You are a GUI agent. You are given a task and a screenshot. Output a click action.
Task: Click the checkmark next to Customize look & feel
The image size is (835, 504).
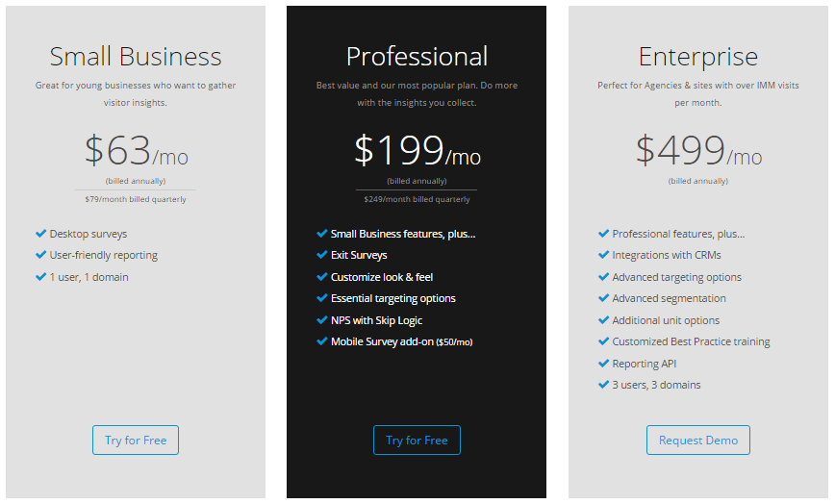coord(321,276)
